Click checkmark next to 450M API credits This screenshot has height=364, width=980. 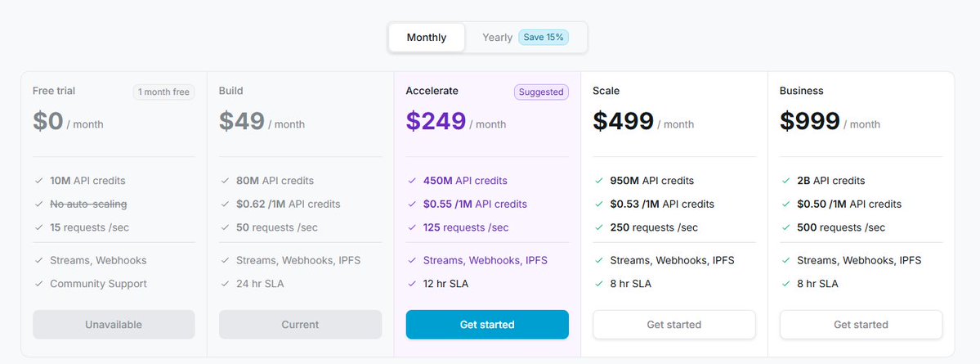pos(412,181)
